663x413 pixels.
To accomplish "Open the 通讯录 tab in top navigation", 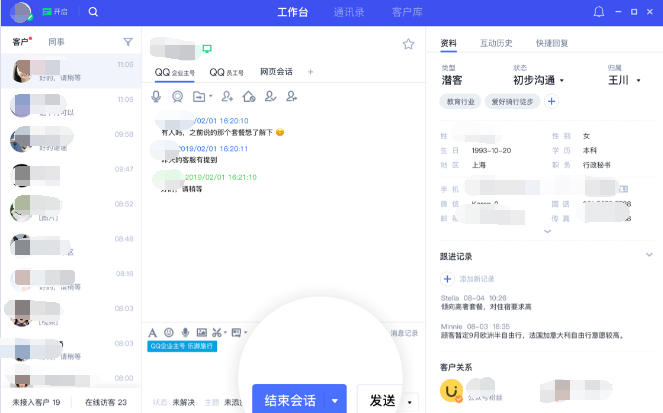I will click(350, 12).
